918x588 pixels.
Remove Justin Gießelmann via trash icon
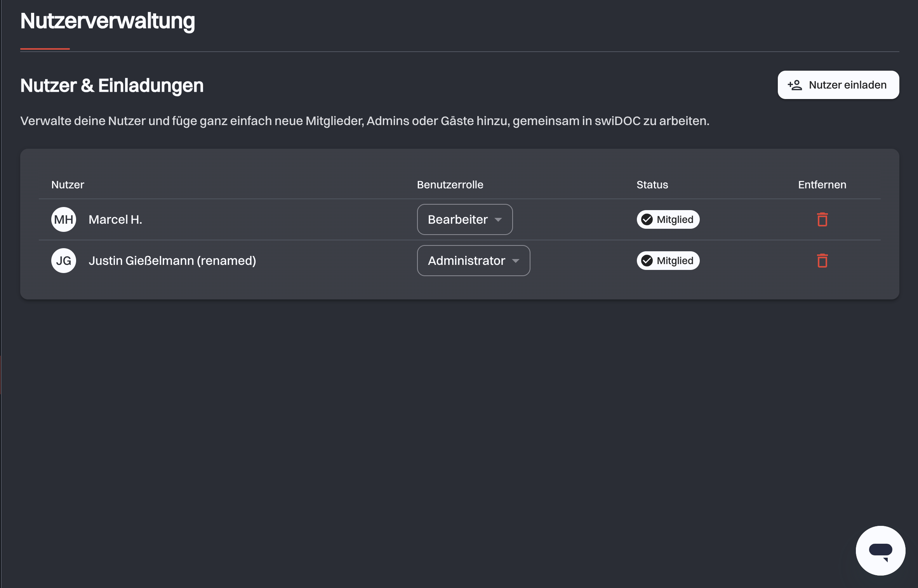coord(822,261)
